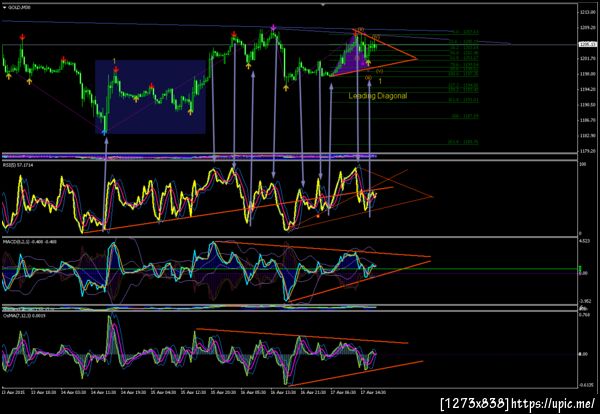Select wave label '1' above Leading Diagonal text
The width and height of the screenshot is (600, 414).
(x=380, y=81)
